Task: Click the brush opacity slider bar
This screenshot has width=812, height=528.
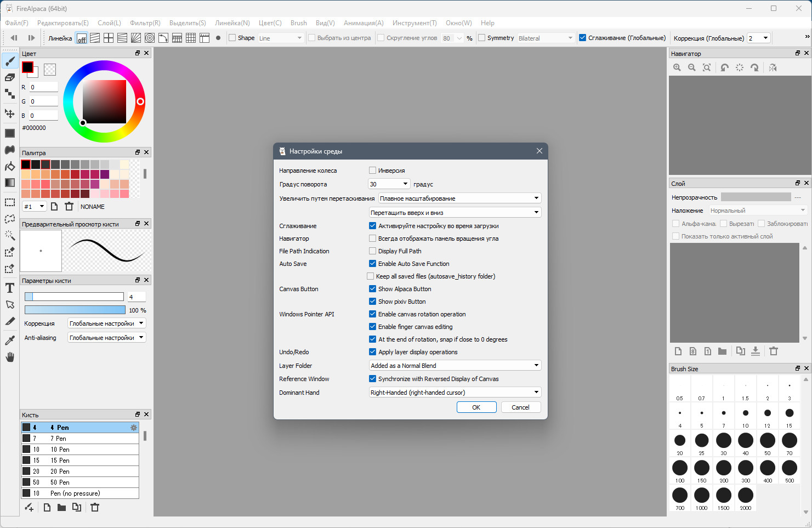Action: (x=75, y=310)
